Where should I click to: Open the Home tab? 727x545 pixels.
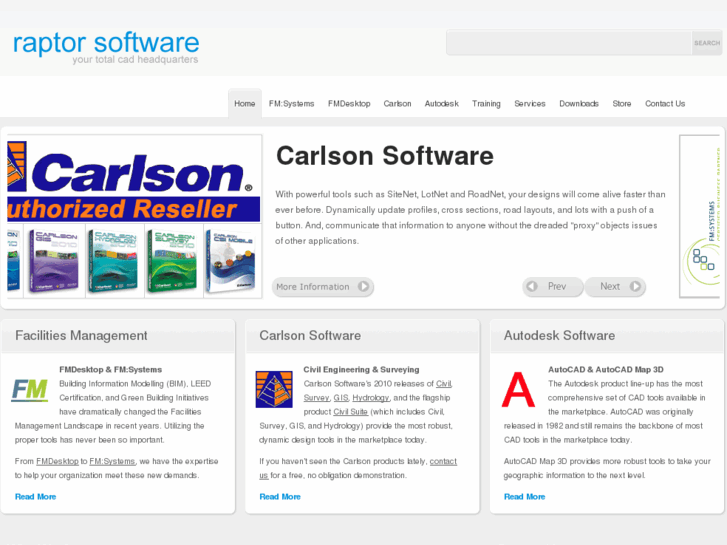pos(245,103)
